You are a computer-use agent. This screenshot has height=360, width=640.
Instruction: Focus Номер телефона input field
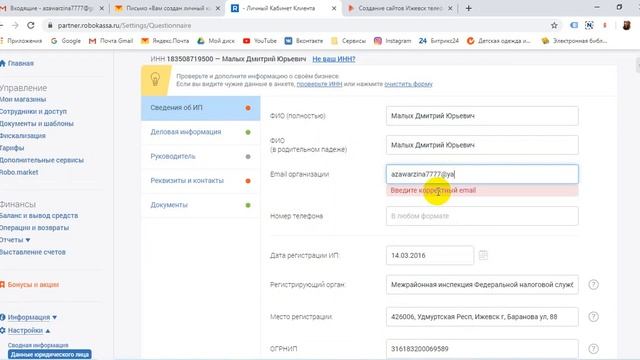click(482, 216)
